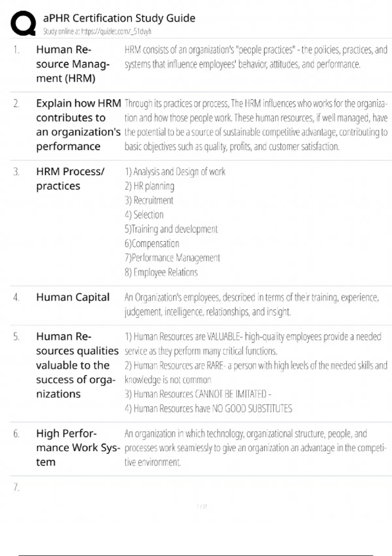Image resolution: width=392 pixels, height=556 pixels.
Task: Click the Employee Relations list item
Action: [161, 272]
